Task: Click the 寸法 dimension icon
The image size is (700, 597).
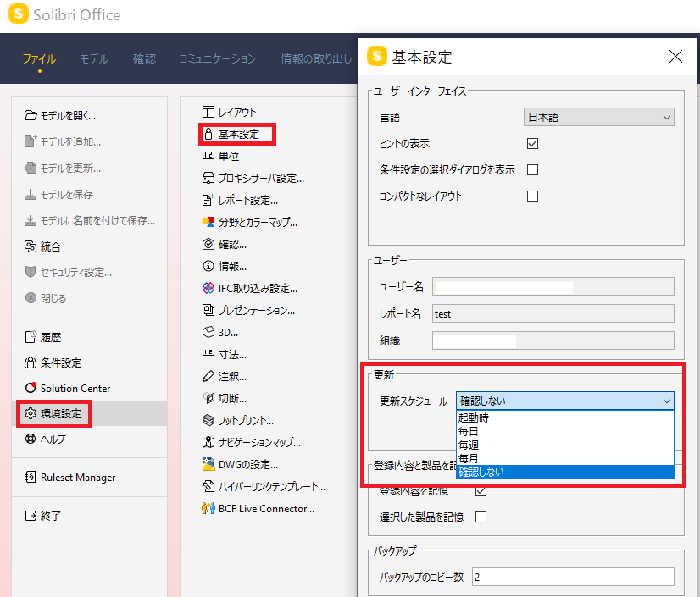Action: coord(208,354)
